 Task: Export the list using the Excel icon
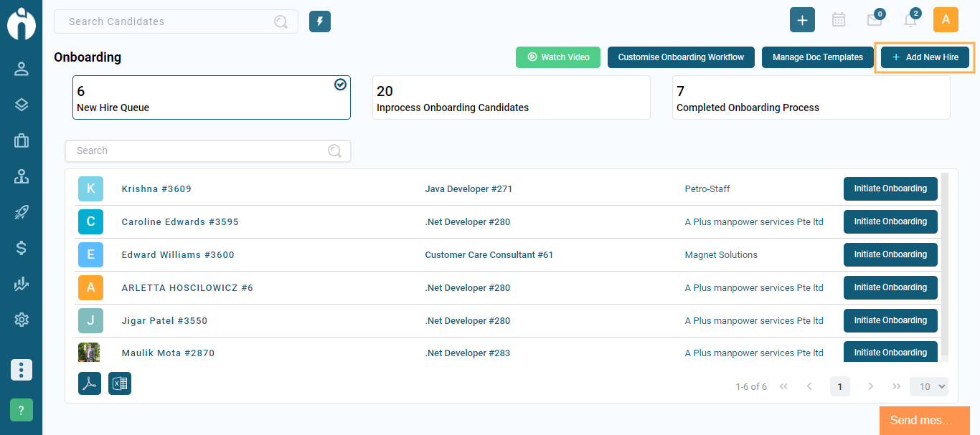click(119, 383)
